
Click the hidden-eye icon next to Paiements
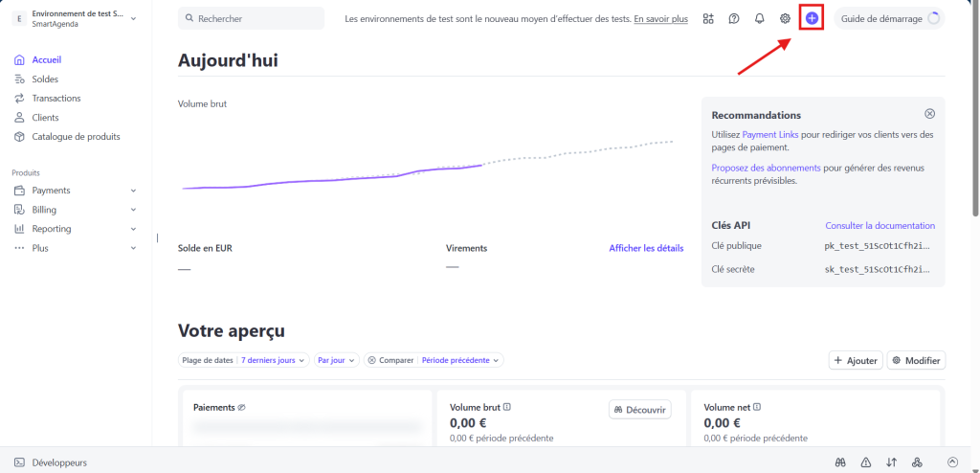point(242,407)
